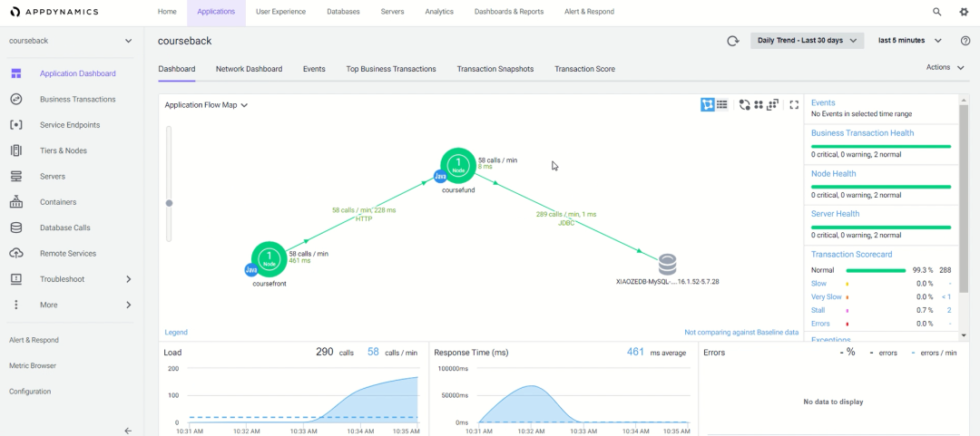
Task: Open the Databases top menu
Action: tap(343, 12)
